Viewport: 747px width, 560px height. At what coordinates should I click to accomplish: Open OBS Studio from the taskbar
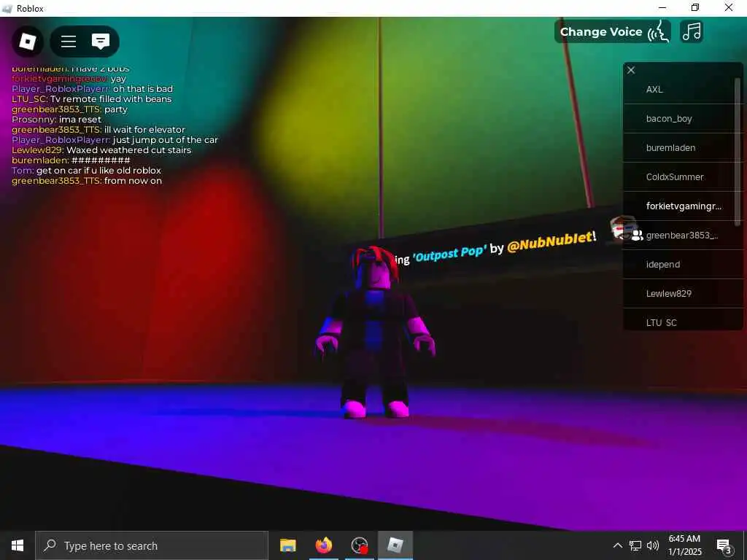click(359, 545)
